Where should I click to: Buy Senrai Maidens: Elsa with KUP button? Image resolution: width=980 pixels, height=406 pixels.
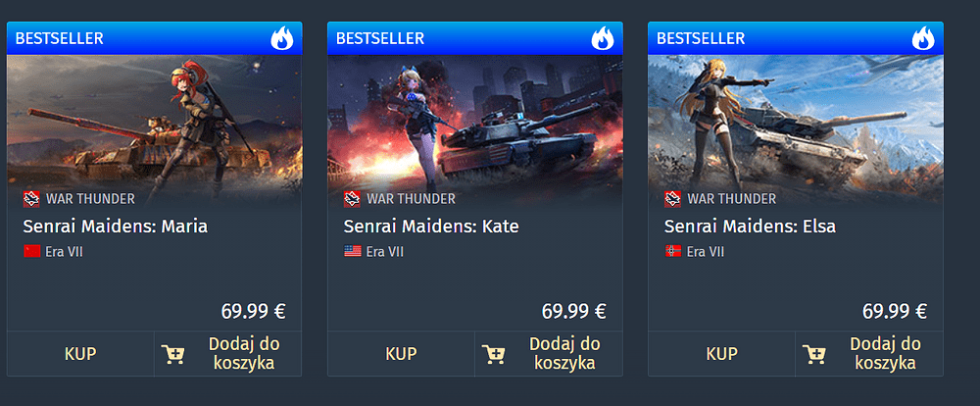pyautogui.click(x=722, y=354)
